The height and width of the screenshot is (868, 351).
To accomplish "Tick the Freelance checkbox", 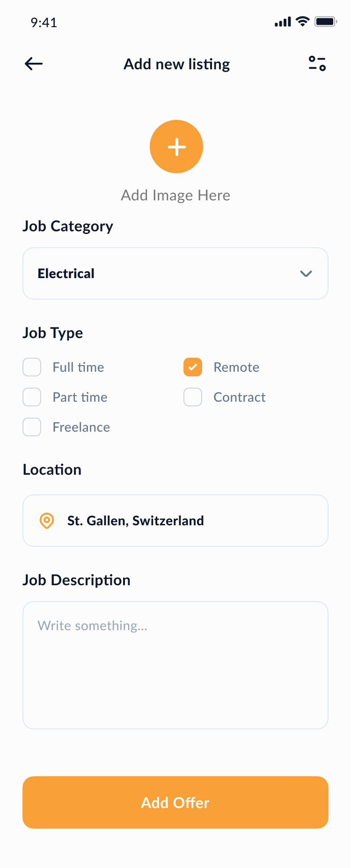I will tap(32, 427).
